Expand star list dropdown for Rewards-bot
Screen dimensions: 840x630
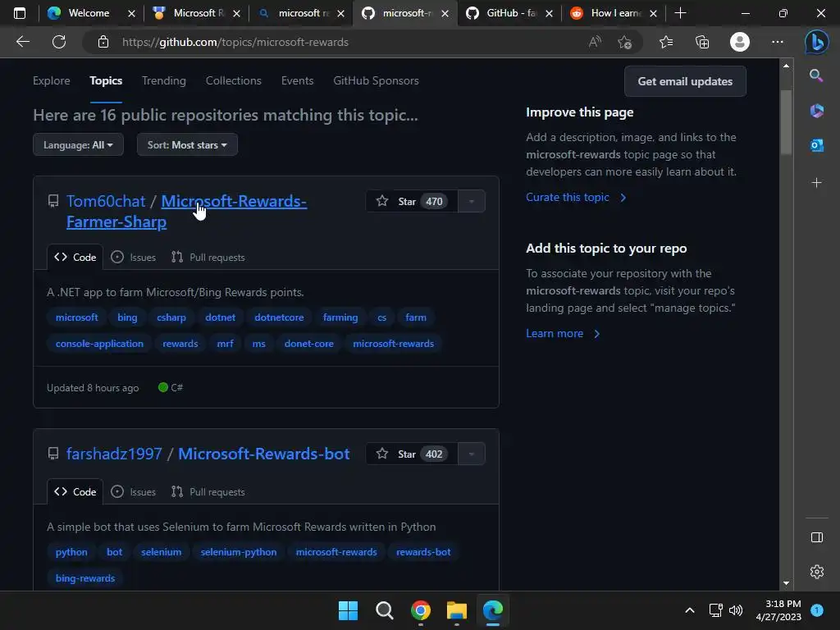click(x=472, y=454)
